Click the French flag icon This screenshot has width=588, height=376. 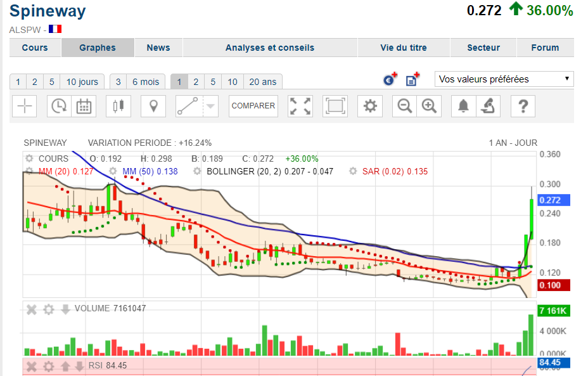tap(55, 29)
